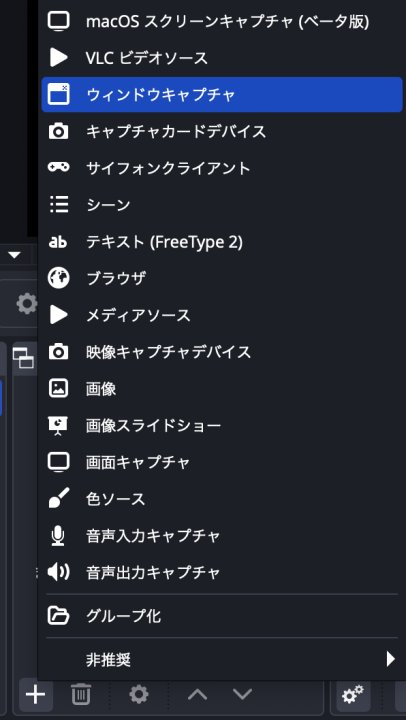Move source down with the down chevron
Viewport: 406px width, 720px height.
(x=242, y=694)
